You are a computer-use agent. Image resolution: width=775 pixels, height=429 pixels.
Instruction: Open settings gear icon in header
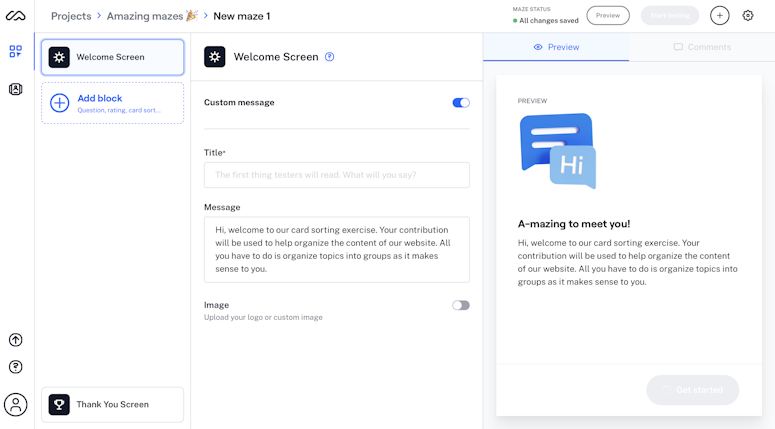[748, 16]
